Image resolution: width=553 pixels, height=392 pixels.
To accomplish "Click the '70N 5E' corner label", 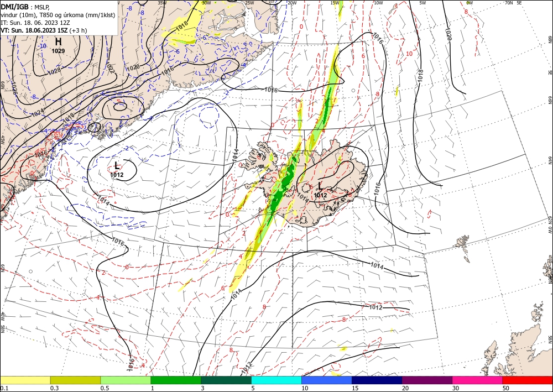I will [x=513, y=3].
